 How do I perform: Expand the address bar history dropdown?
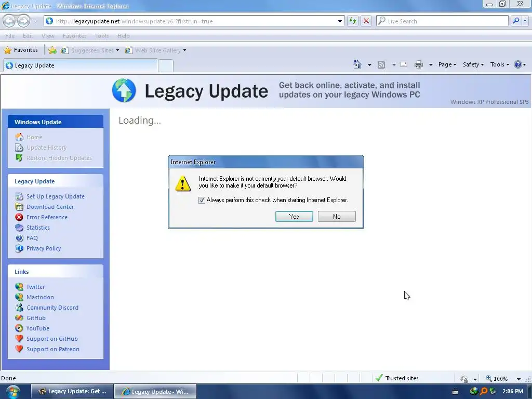click(x=340, y=21)
